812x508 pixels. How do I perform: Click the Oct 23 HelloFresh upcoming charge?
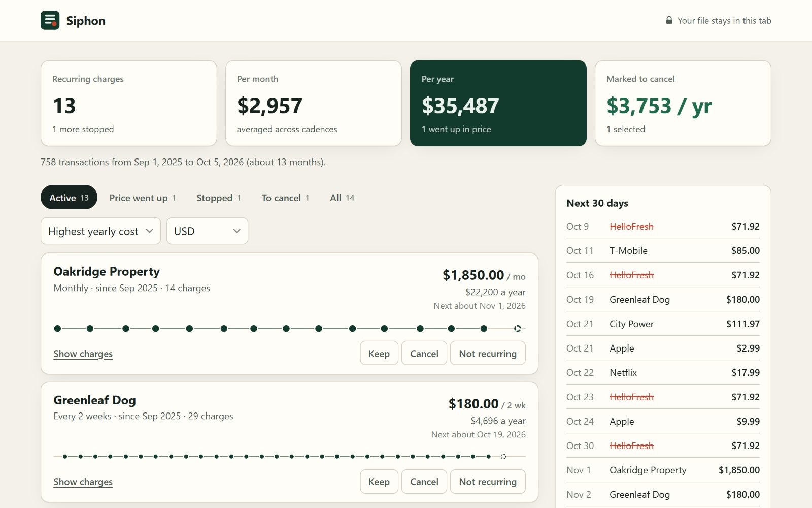click(663, 397)
